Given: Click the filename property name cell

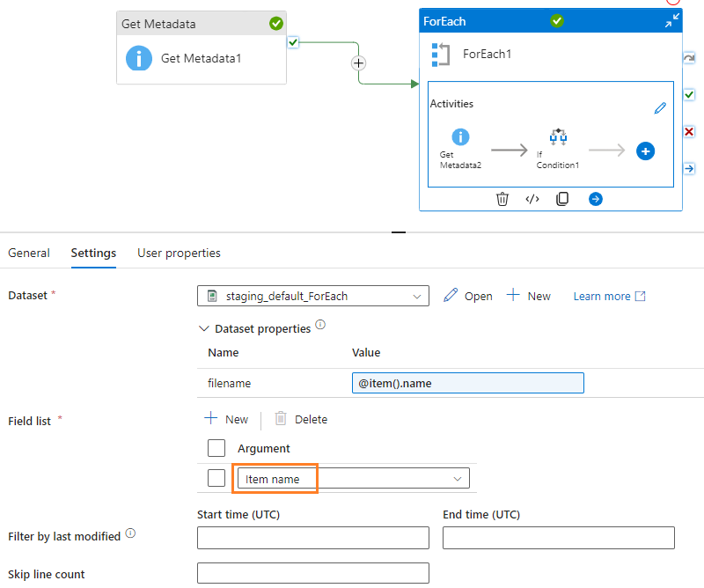Looking at the screenshot, I should pyautogui.click(x=229, y=383).
